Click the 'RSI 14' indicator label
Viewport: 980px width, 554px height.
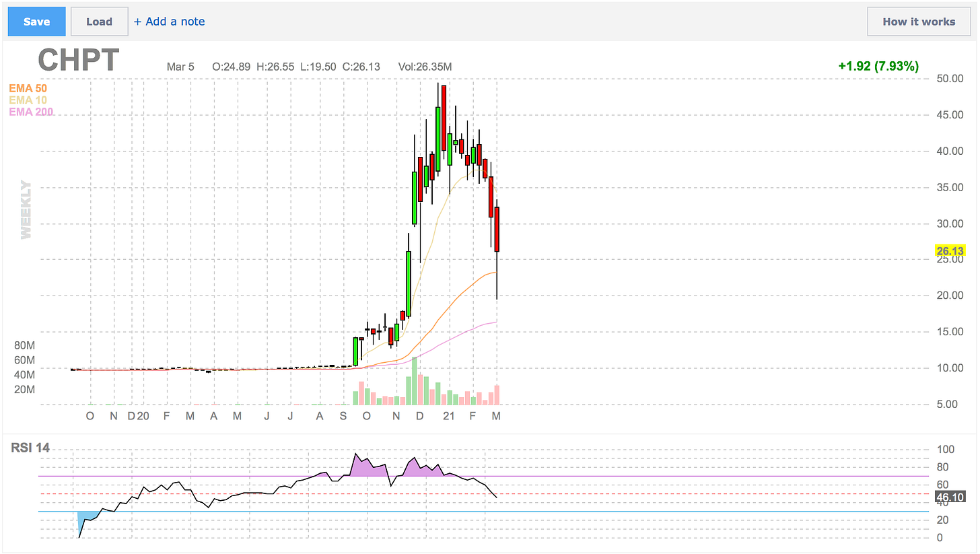[30, 448]
